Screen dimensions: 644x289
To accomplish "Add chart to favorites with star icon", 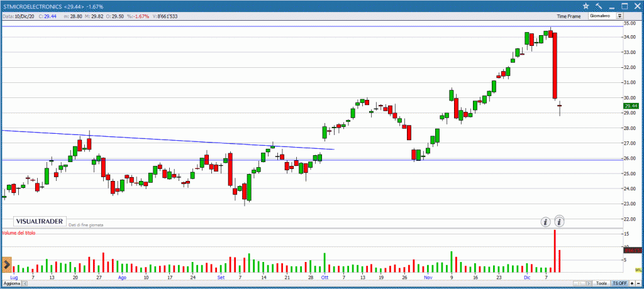I will click(586, 6).
